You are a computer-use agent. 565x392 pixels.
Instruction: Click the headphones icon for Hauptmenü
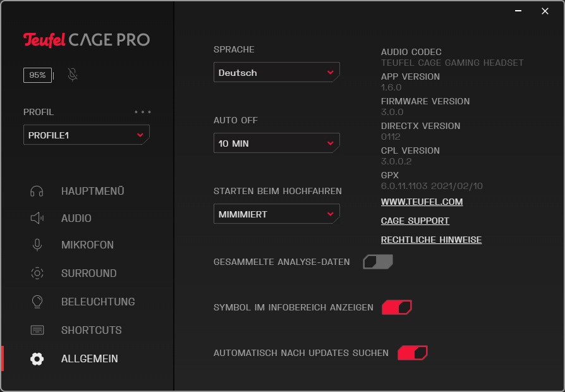click(37, 191)
